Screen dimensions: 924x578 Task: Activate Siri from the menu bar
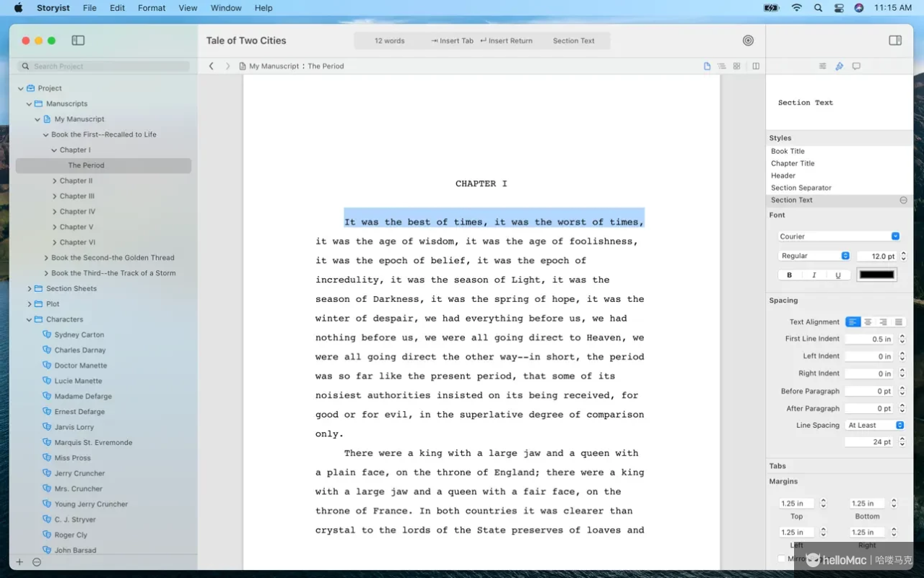(859, 8)
